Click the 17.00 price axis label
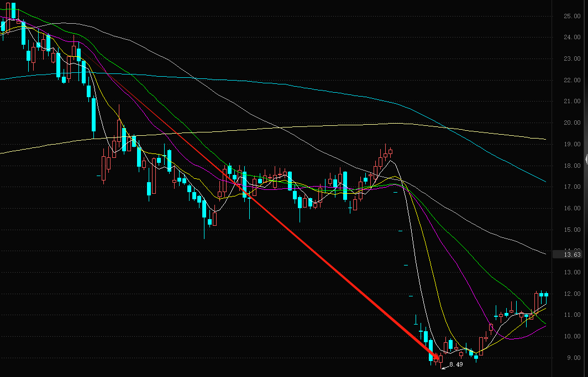 573,187
